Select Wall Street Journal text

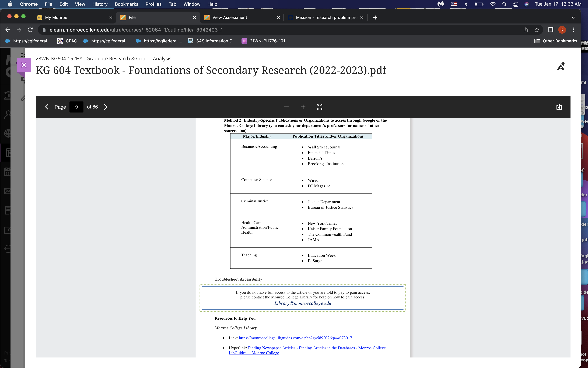click(324, 147)
